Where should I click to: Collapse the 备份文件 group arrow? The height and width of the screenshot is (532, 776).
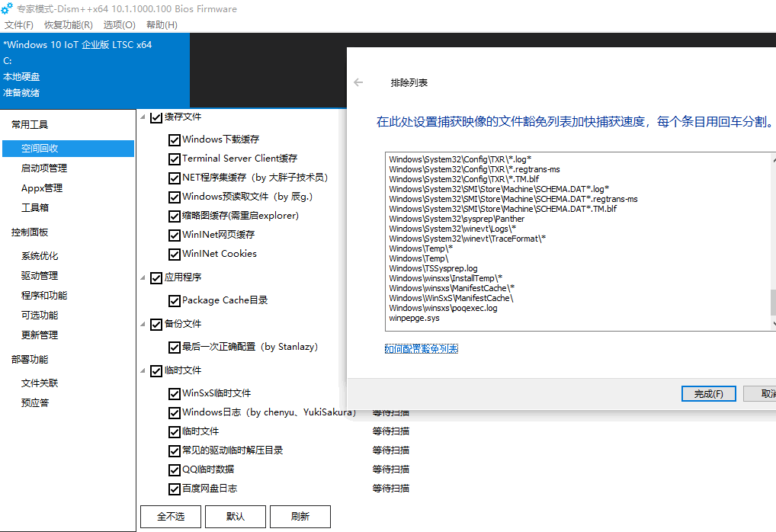[143, 324]
